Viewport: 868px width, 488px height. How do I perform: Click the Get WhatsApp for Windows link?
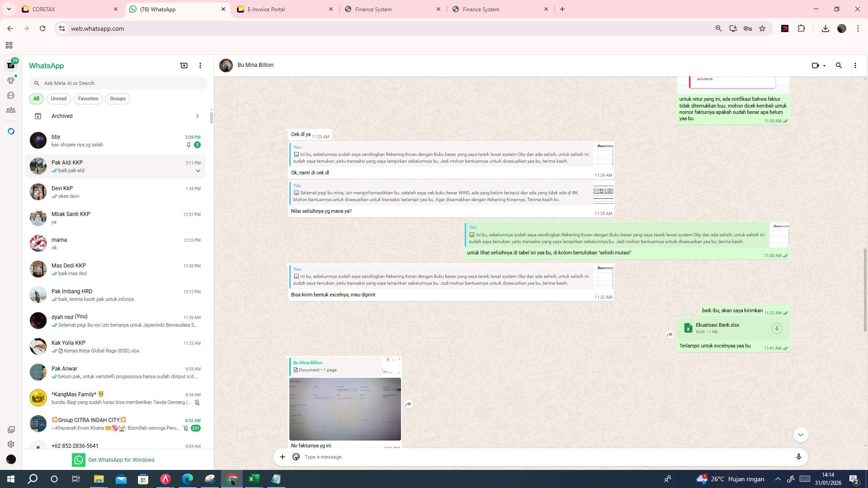click(x=121, y=460)
